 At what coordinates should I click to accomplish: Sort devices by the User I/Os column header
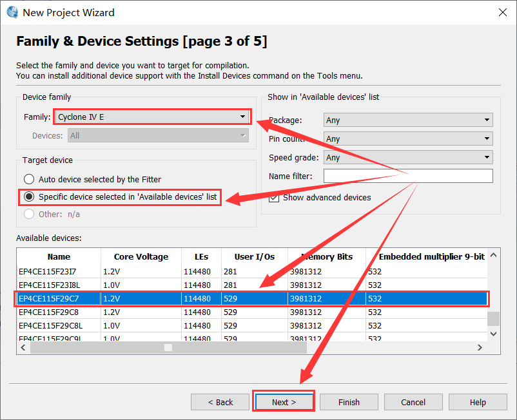[254, 256]
